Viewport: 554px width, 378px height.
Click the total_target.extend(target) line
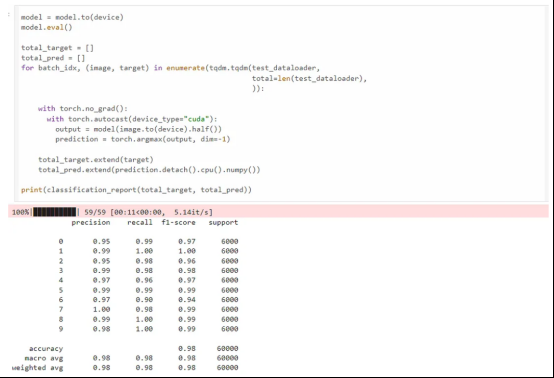click(x=96, y=160)
